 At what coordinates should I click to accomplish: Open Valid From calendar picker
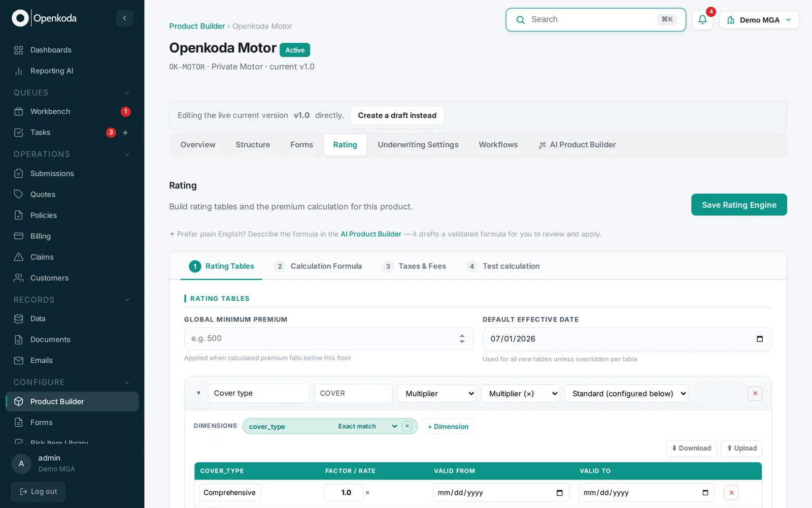tap(559, 493)
